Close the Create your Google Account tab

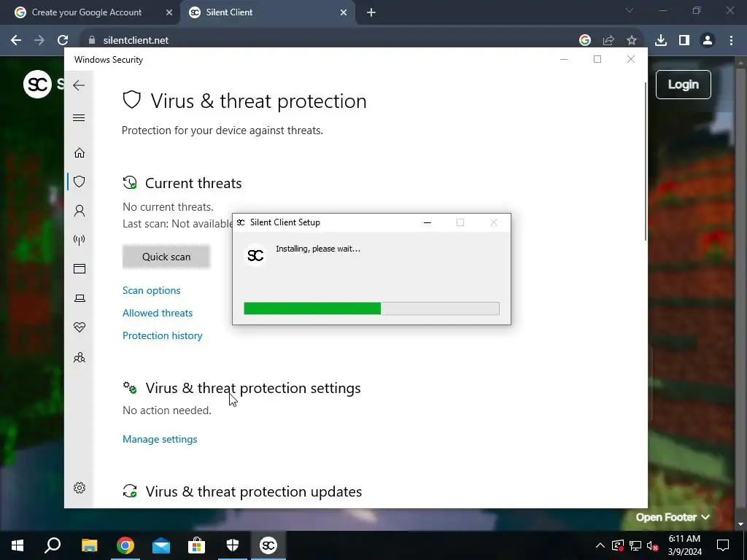coord(169,13)
